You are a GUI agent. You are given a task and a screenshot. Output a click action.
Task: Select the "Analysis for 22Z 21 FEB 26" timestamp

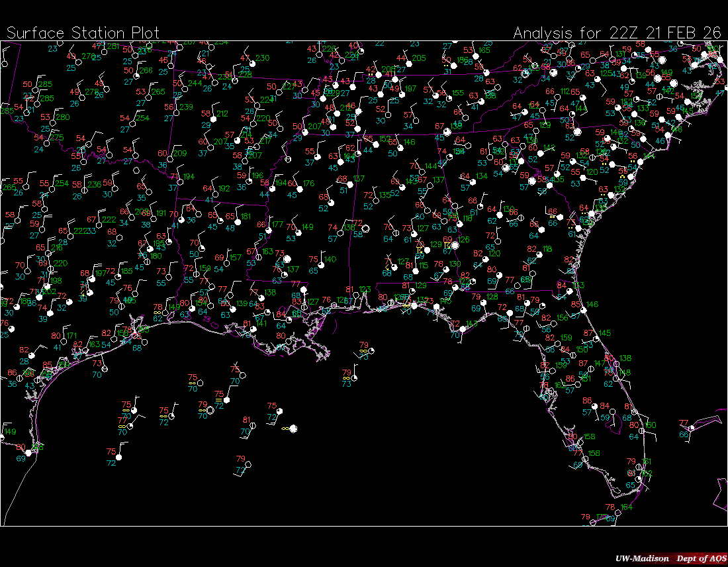coord(617,33)
